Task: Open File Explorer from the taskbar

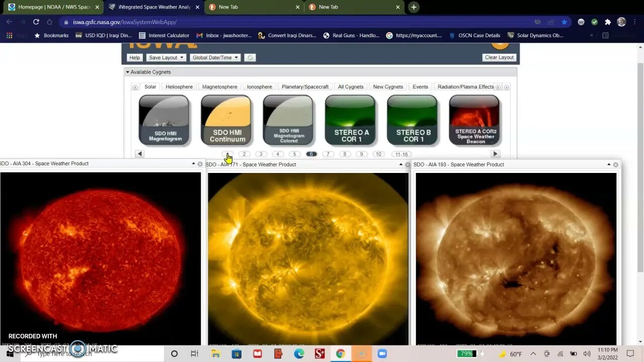Action: pyautogui.click(x=215, y=354)
